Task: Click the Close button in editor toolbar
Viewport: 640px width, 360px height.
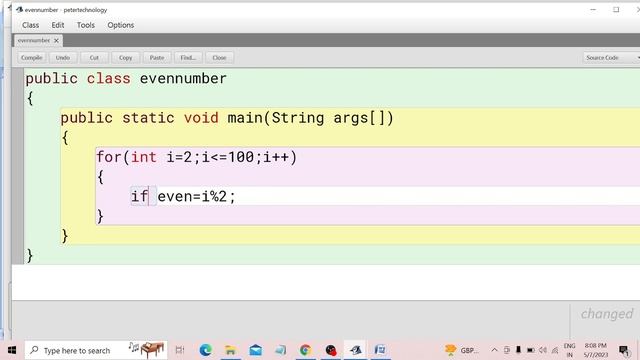Action: click(x=219, y=58)
